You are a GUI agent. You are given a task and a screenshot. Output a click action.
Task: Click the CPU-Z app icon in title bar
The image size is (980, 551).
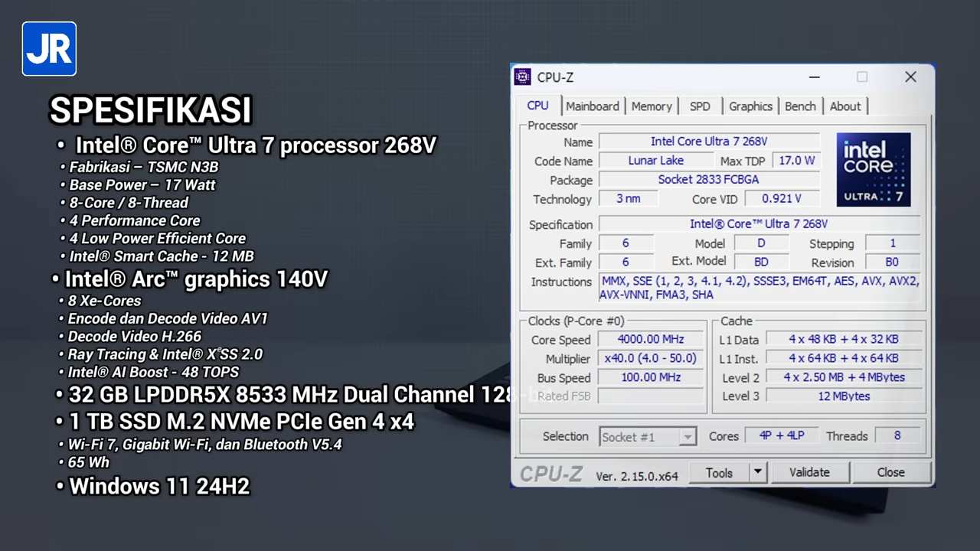tap(523, 77)
